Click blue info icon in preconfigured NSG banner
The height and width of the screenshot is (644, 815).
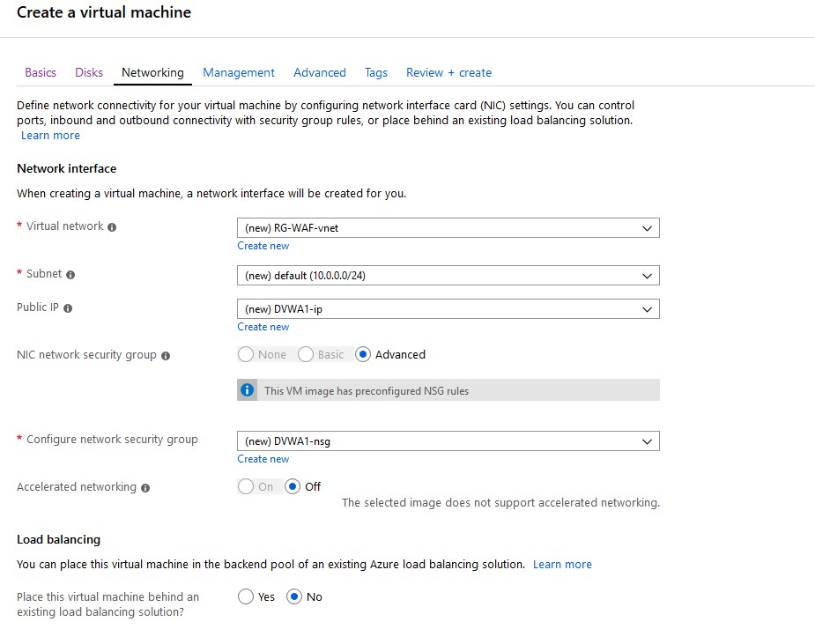[248, 390]
